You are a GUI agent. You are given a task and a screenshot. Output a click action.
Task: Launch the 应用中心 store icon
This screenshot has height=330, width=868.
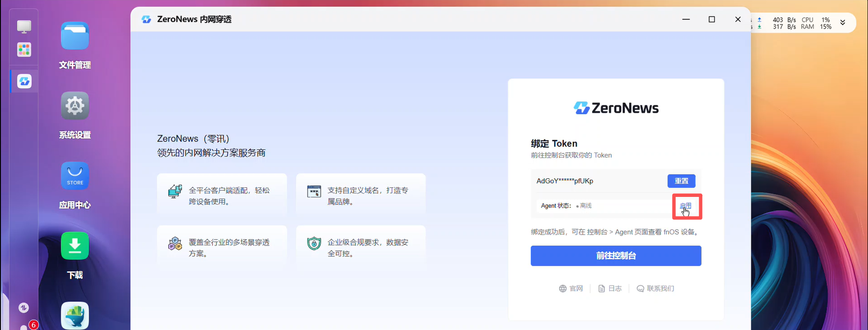pos(75,176)
